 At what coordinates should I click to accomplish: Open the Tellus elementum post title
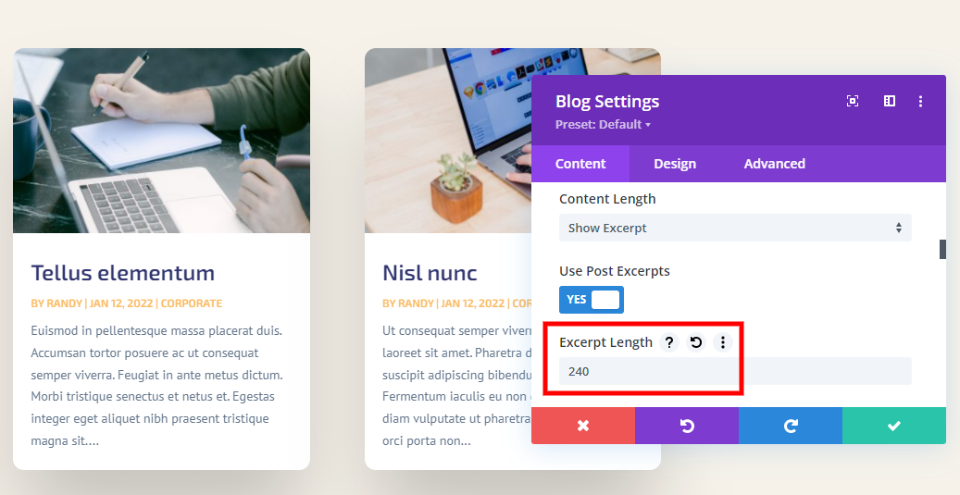[x=123, y=273]
